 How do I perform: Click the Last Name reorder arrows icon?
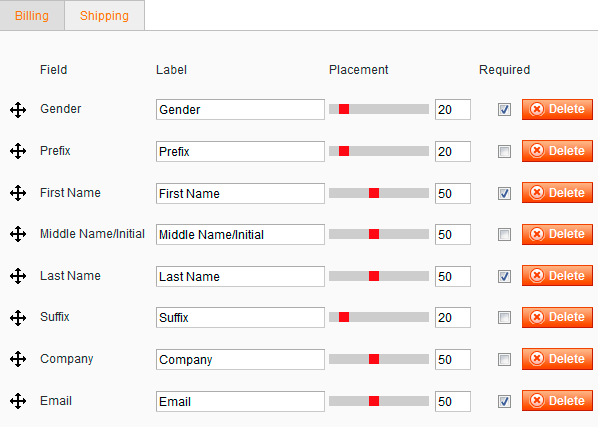click(18, 276)
